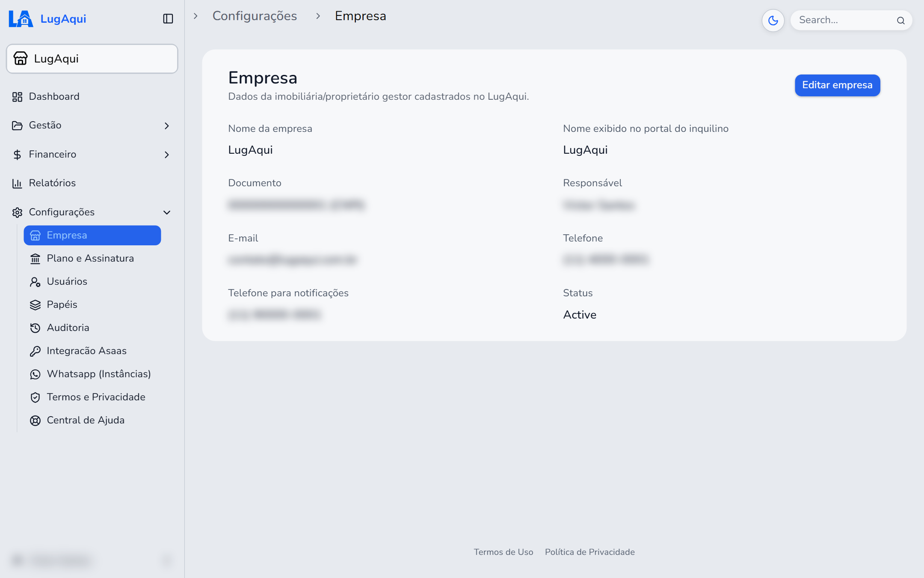
Task: Click the Empresa breadcrumb text
Action: (360, 16)
